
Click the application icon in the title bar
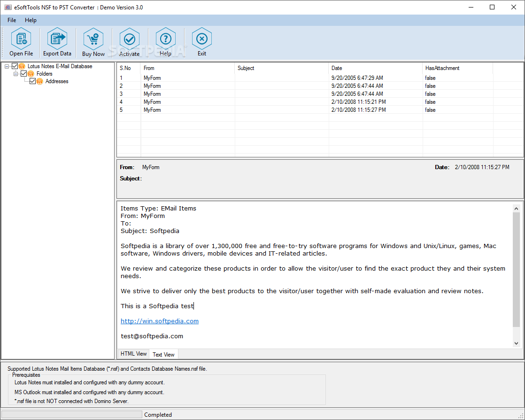tap(8, 7)
